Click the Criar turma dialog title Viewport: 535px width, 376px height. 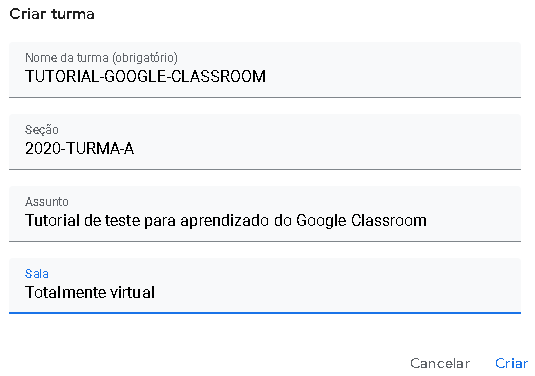tap(52, 14)
